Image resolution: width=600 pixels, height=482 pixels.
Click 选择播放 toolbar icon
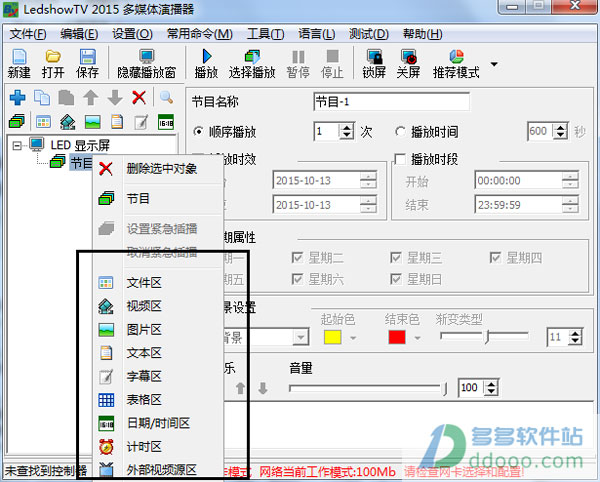(252, 64)
